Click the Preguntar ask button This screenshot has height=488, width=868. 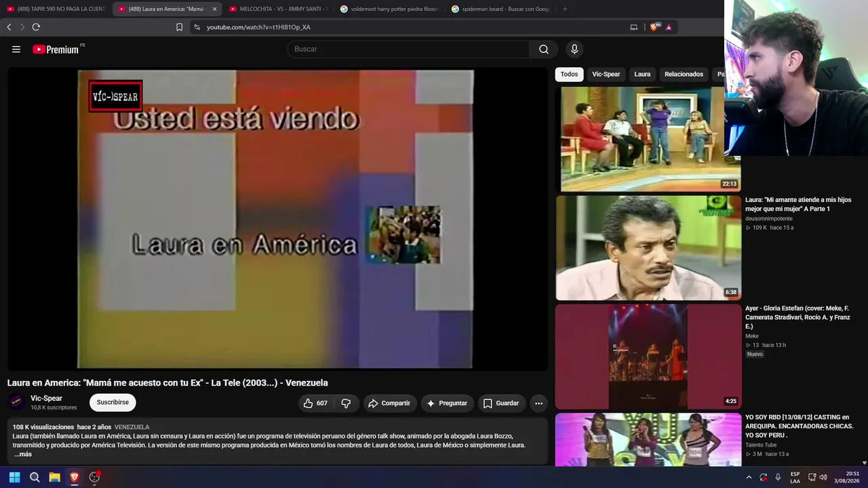coord(446,403)
